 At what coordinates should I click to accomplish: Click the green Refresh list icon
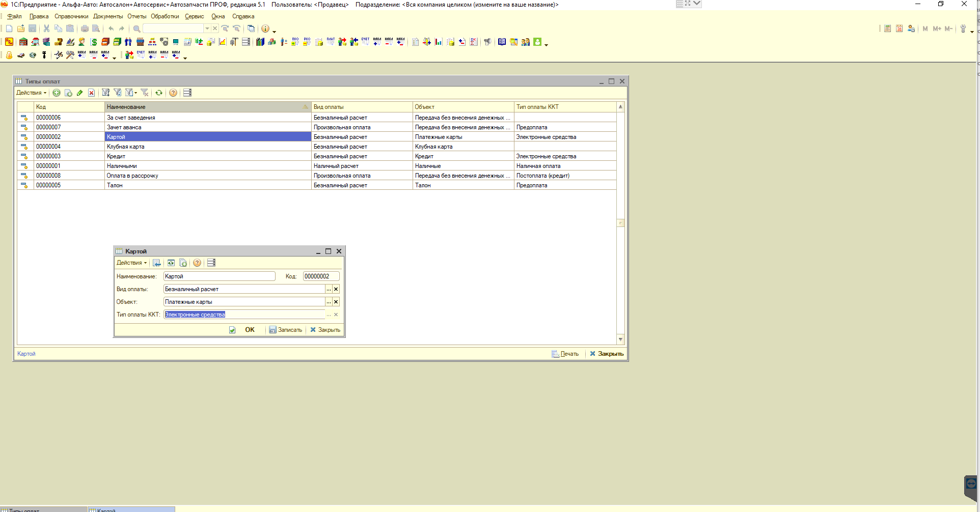pyautogui.click(x=159, y=93)
